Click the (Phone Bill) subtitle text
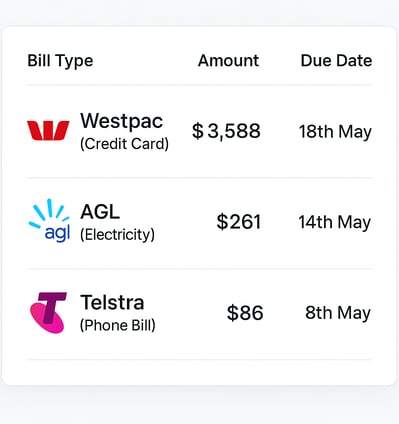Screen dimensions: 399x424 [118, 325]
